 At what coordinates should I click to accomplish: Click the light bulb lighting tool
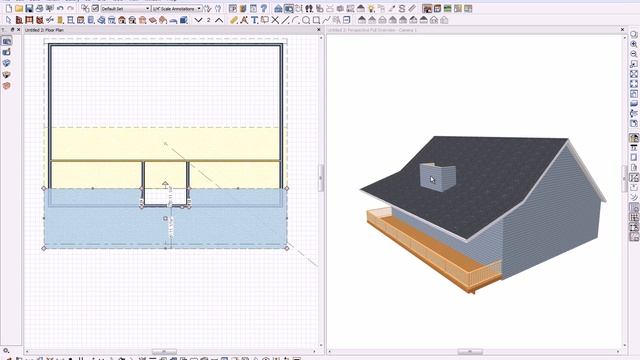coord(371,9)
